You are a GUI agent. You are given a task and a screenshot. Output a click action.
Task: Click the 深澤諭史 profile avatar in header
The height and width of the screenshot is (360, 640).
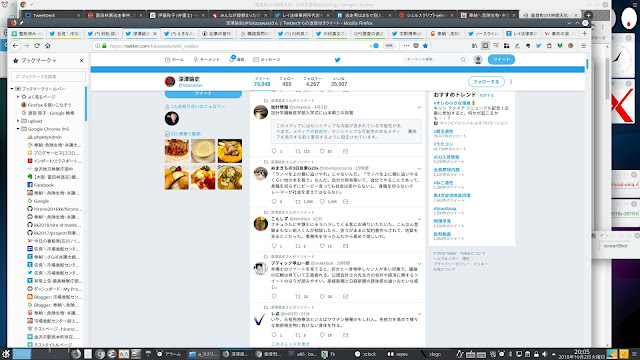click(x=170, y=81)
